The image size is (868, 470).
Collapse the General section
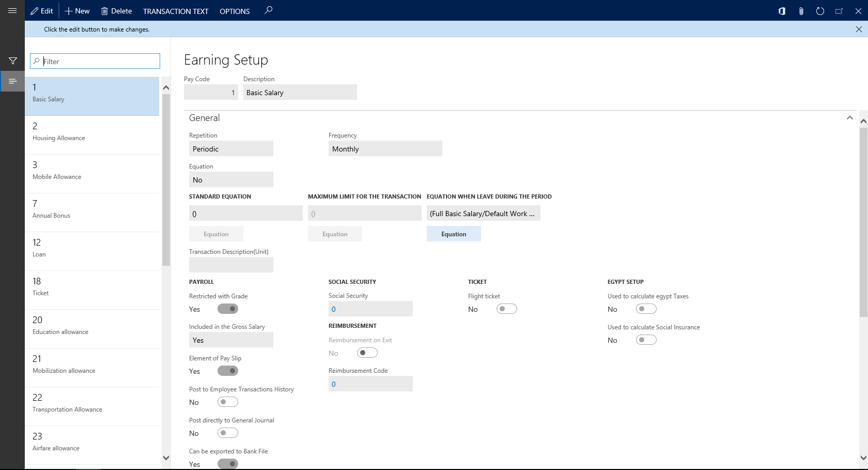[x=849, y=118]
